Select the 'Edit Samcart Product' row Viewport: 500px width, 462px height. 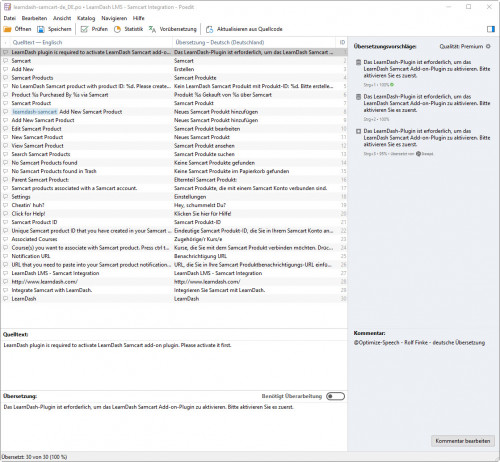[173, 129]
